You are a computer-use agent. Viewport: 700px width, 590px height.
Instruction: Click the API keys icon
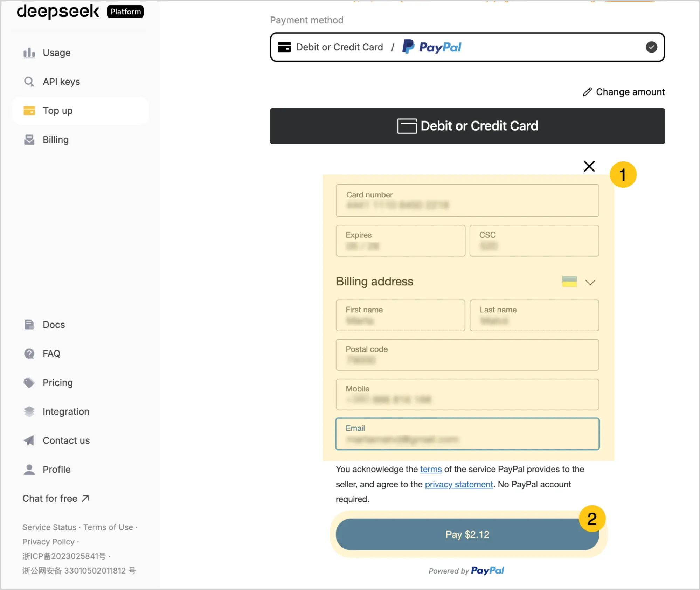(29, 82)
